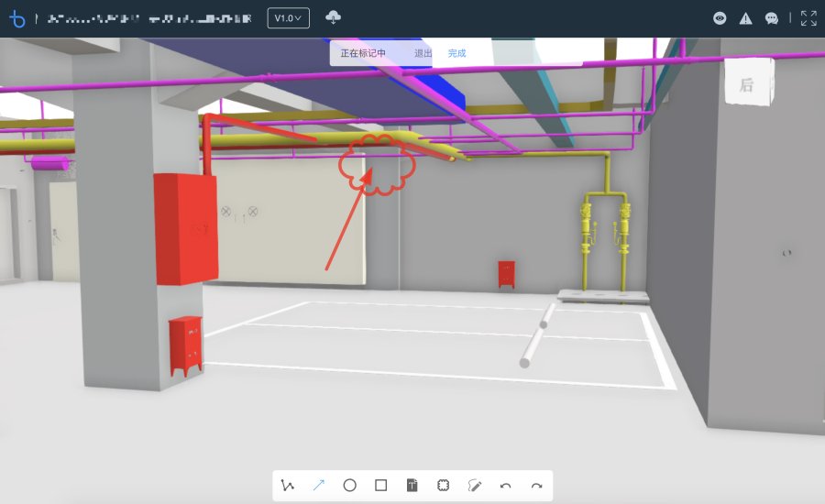Viewport: 825px width, 504px height.
Task: Select the arrow annotation tool
Action: [x=319, y=486]
